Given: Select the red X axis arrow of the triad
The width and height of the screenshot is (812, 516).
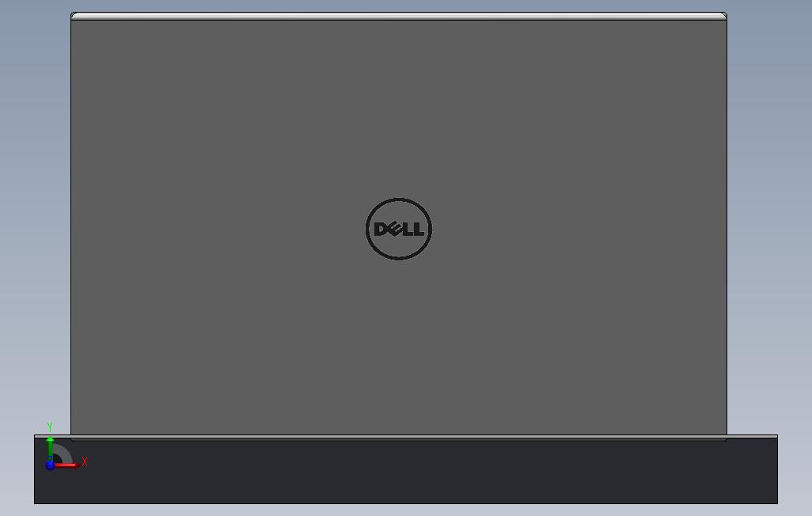Looking at the screenshot, I should point(66,465).
